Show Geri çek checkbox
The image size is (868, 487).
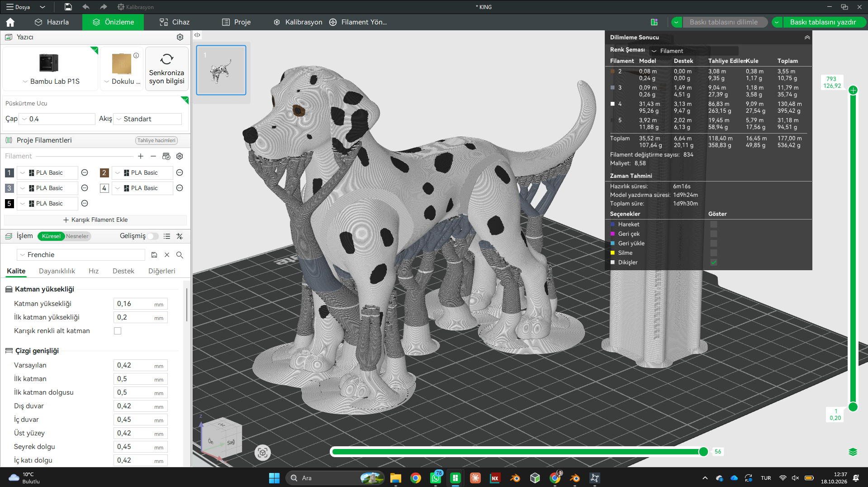714,234
